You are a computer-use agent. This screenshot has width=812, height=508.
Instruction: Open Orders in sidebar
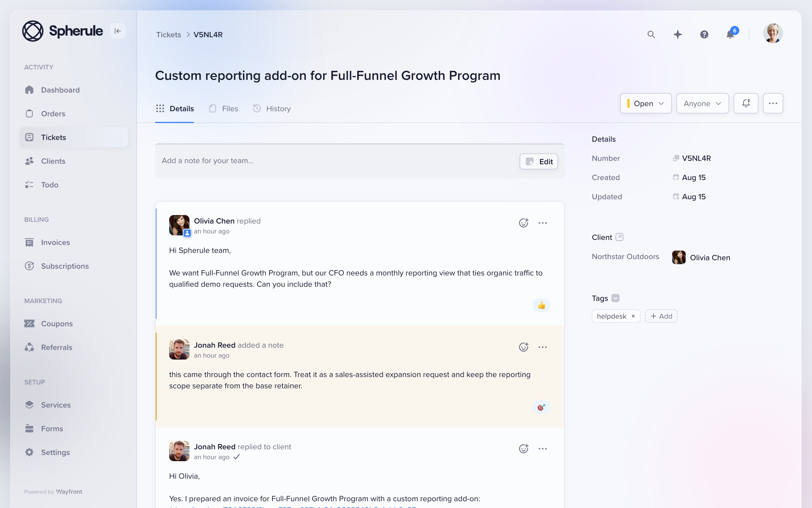click(74, 113)
